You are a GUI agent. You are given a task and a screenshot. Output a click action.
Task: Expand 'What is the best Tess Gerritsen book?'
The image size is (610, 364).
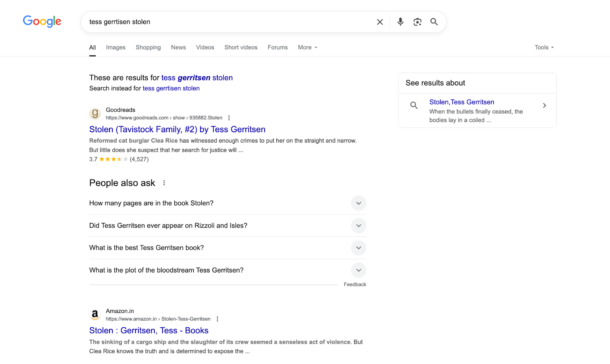(x=358, y=248)
